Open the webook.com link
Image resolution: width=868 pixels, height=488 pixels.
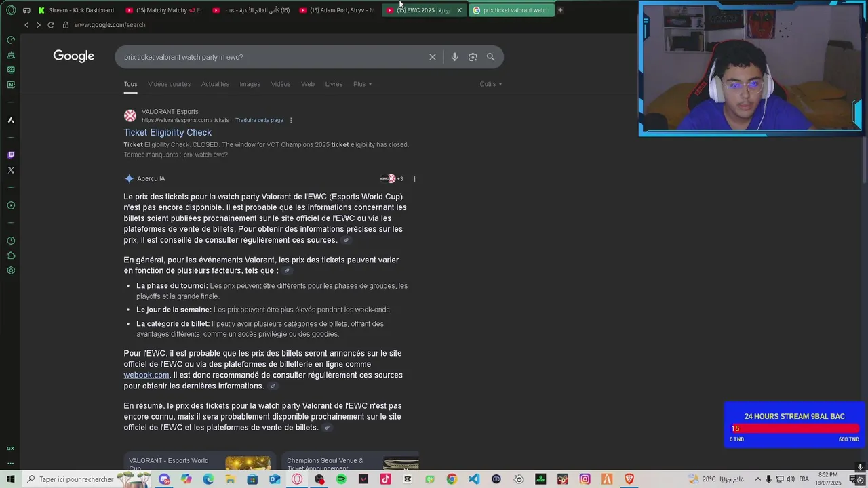(x=146, y=375)
